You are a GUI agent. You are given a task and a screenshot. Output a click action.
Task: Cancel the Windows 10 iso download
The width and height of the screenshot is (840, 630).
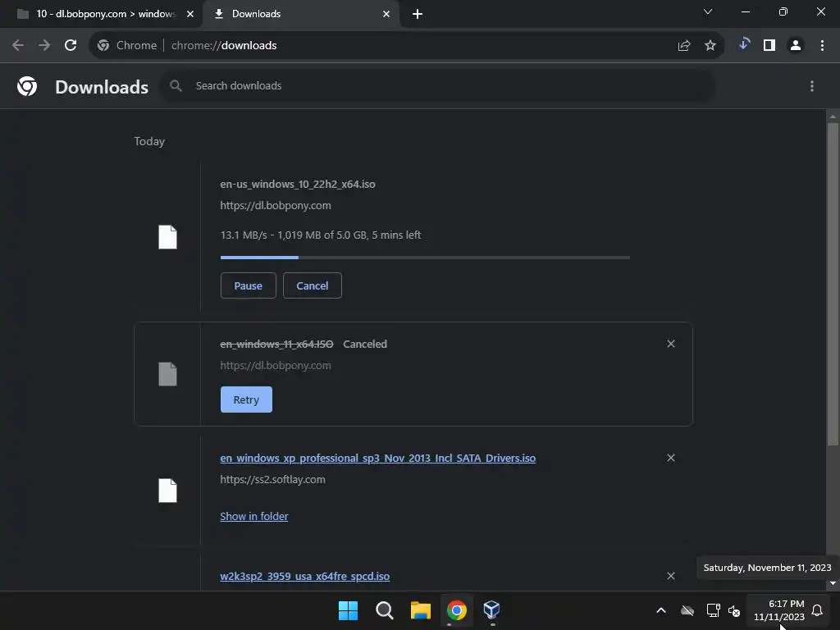(313, 285)
